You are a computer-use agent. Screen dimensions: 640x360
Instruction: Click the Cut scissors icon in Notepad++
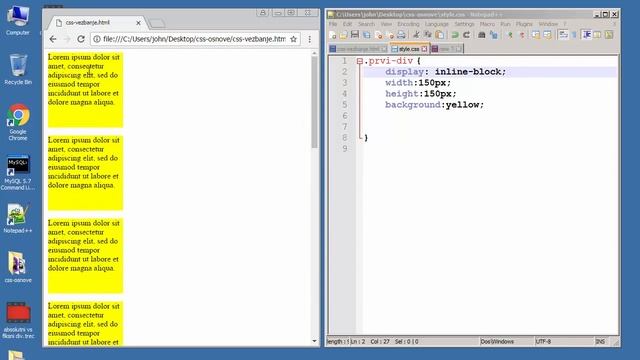pos(416,35)
